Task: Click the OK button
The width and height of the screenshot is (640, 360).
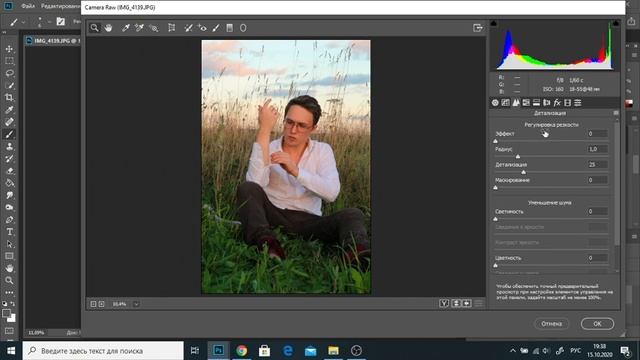Action: pos(597,324)
